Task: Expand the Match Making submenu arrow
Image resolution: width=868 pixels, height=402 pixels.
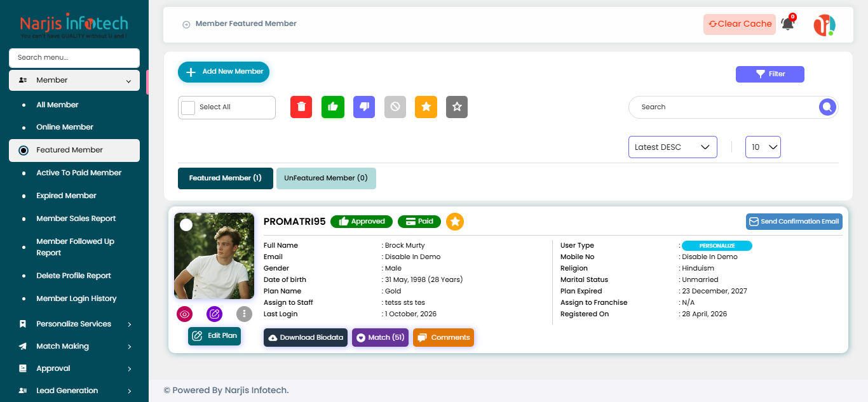Action: 130,347
